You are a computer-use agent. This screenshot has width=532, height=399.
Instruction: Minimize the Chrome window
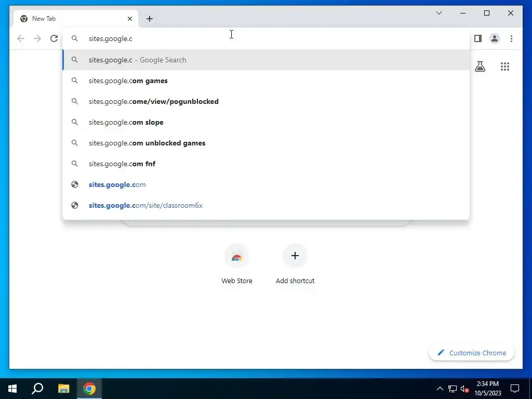point(463,13)
